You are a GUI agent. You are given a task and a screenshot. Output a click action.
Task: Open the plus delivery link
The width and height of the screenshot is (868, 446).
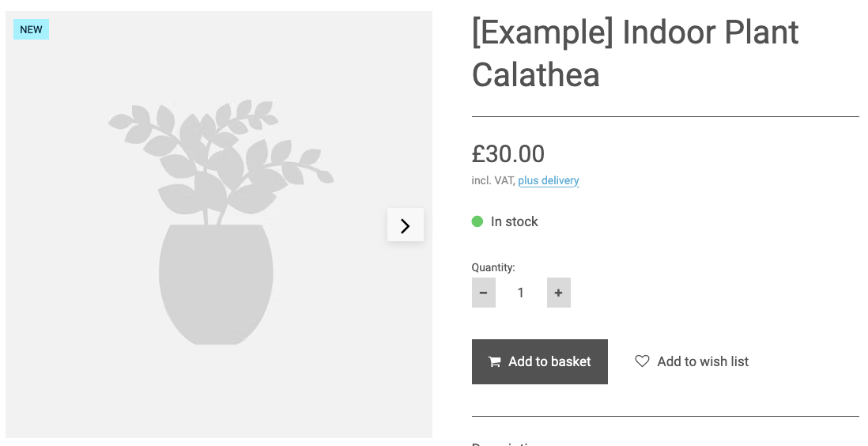[x=549, y=180]
